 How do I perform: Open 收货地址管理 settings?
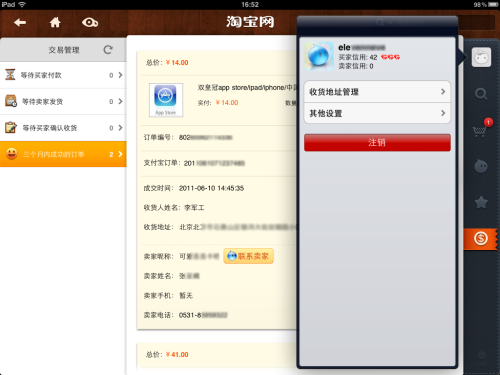pos(377,92)
